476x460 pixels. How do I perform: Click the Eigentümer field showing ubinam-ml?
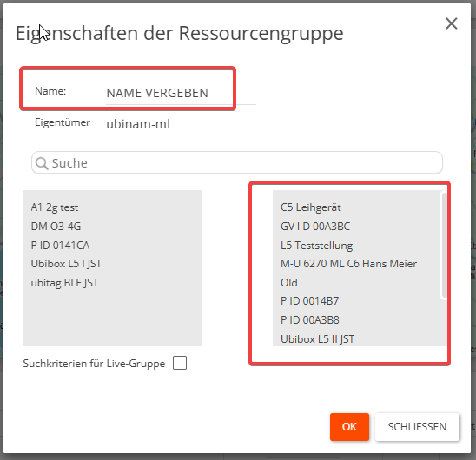(x=181, y=124)
